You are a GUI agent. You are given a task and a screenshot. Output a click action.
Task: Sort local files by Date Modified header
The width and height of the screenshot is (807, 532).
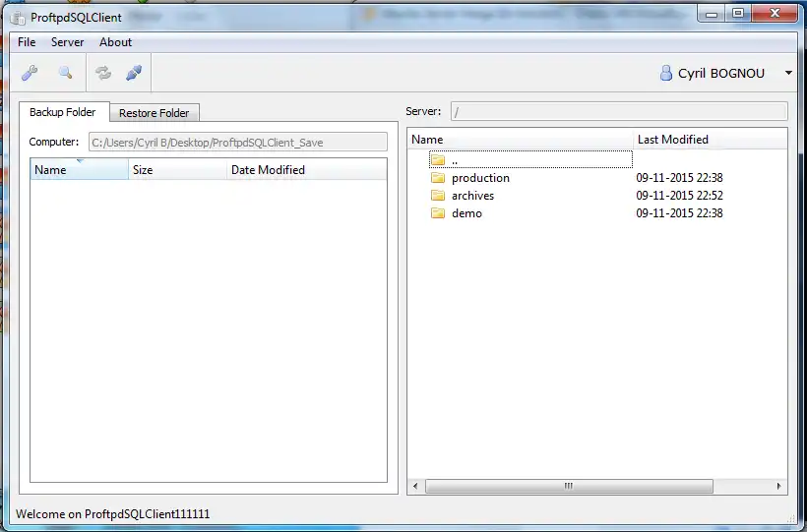click(x=307, y=170)
